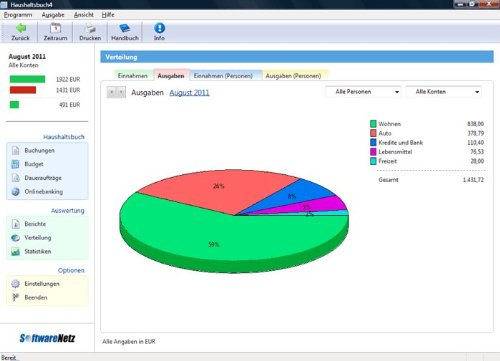This screenshot has height=361, width=500.
Task: Click the green 1922 EUR income bar
Action: tap(27, 79)
